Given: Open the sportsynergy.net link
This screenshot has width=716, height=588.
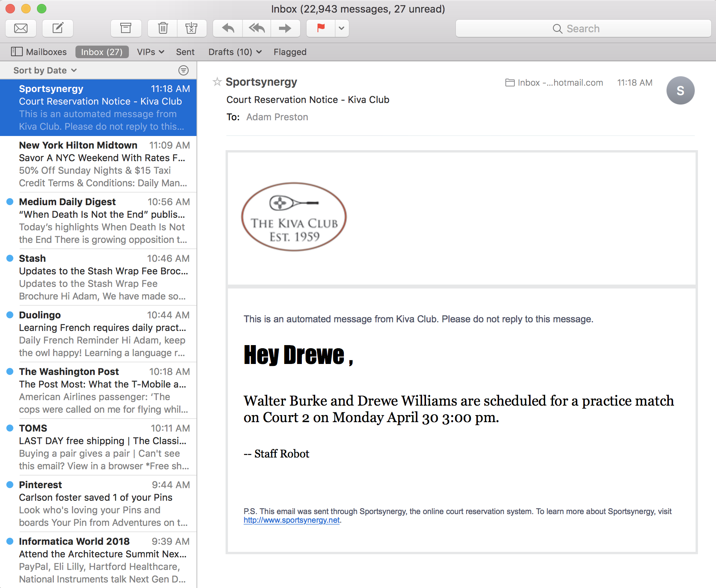Looking at the screenshot, I should click(x=292, y=520).
